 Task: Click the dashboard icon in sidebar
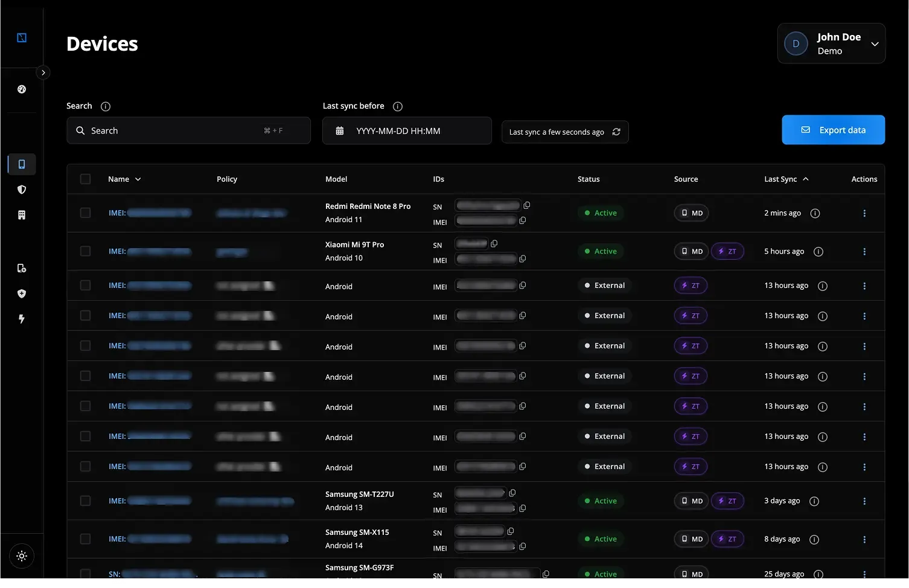[22, 89]
